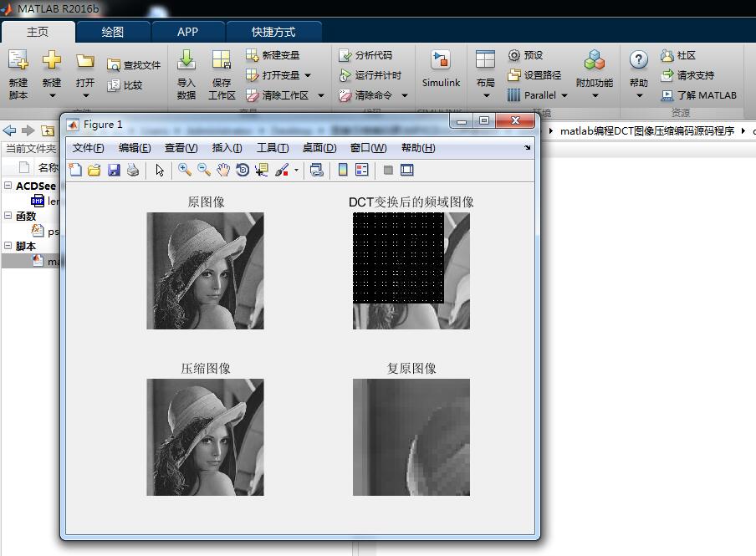Screen dimensions: 756x556
Task: Toggle the Brush/Select Data tool
Action: click(x=282, y=170)
